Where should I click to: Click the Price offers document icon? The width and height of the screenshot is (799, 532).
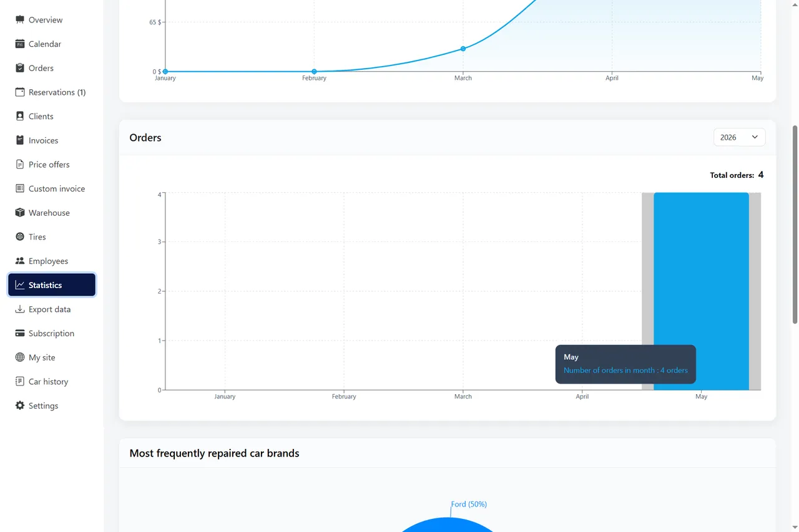20,165
